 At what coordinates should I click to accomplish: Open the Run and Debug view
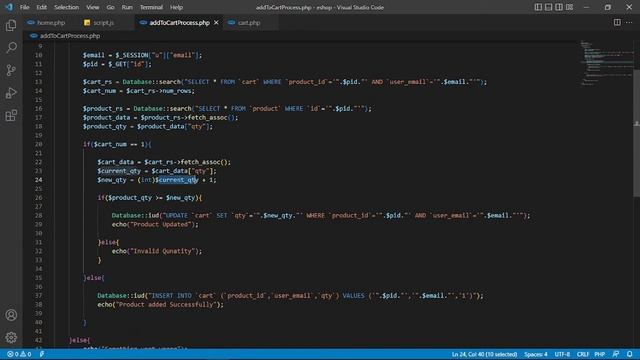click(x=11, y=93)
